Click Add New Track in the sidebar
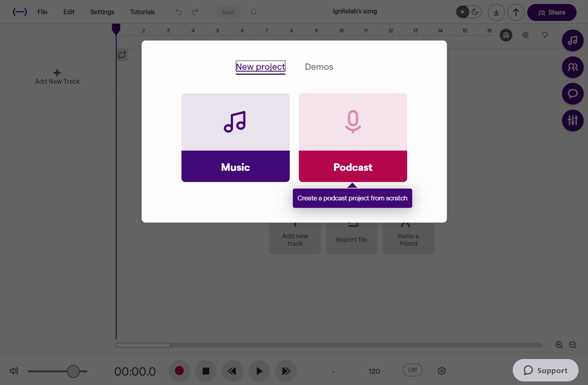588x385 pixels. tap(57, 77)
